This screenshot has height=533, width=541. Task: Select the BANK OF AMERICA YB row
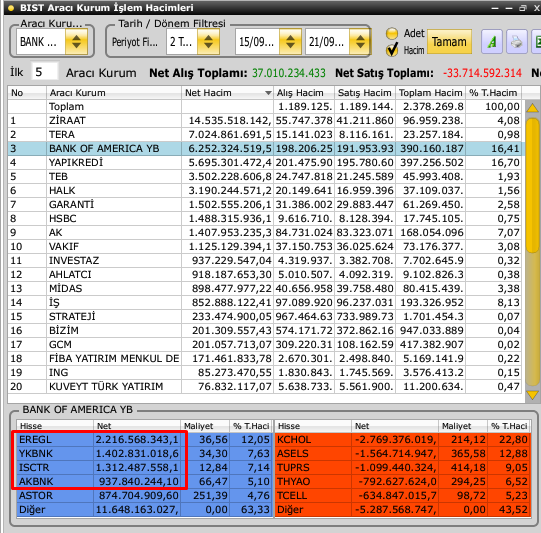(x=266, y=148)
